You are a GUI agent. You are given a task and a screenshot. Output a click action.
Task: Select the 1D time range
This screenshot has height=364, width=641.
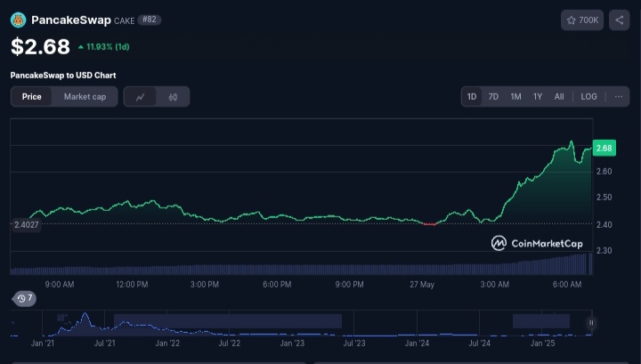(472, 96)
